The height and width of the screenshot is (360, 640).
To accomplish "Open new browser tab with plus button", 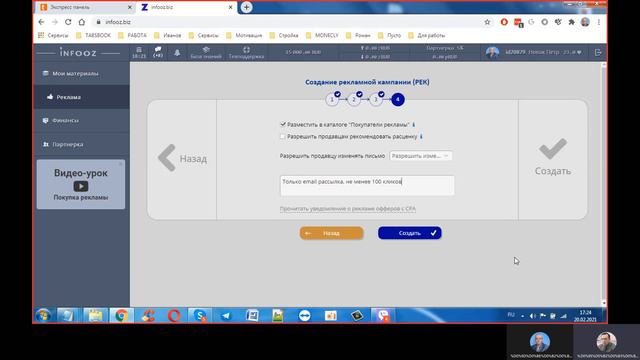I will click(246, 7).
